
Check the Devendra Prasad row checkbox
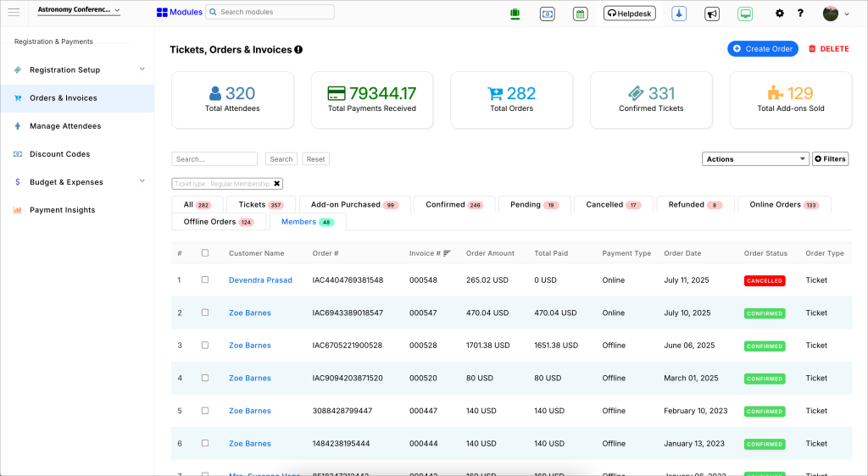pyautogui.click(x=205, y=280)
